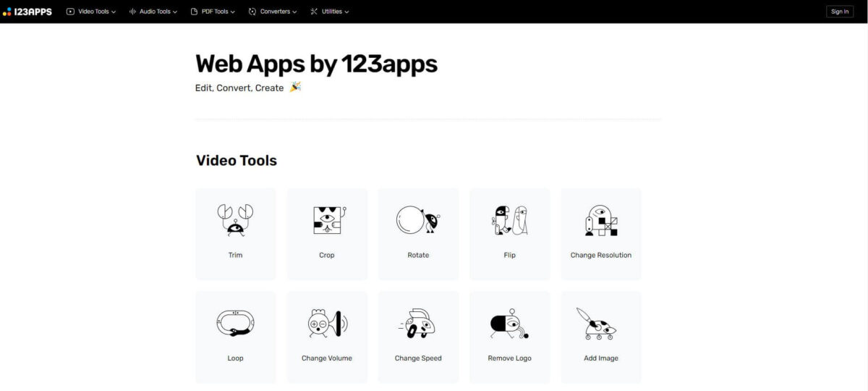Viewport: 868px width, 391px height.
Task: Click the Utilities tools icon in the navbar
Action: (314, 12)
